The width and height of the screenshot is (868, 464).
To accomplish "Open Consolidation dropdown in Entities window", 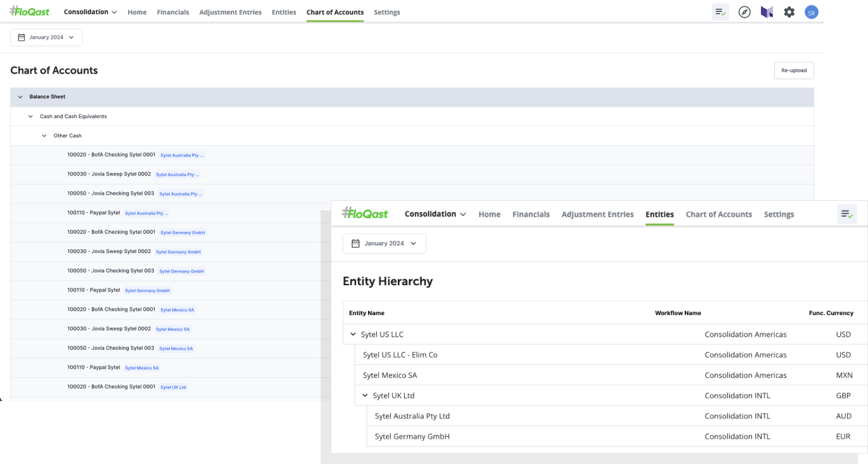I will tap(435, 214).
